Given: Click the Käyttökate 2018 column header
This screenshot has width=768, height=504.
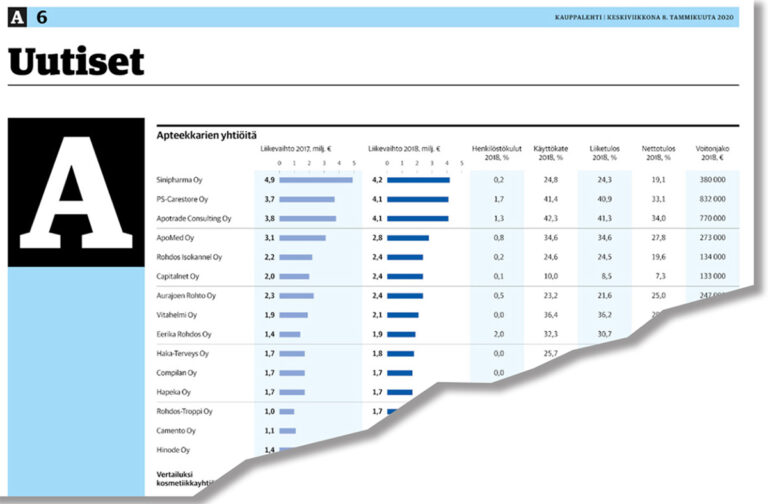Looking at the screenshot, I should click(x=548, y=153).
